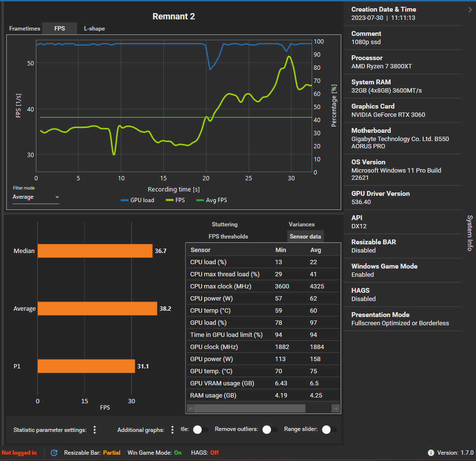Click sensor table scroll right arrow
Viewport: 476px width, 461px height.
335,409
